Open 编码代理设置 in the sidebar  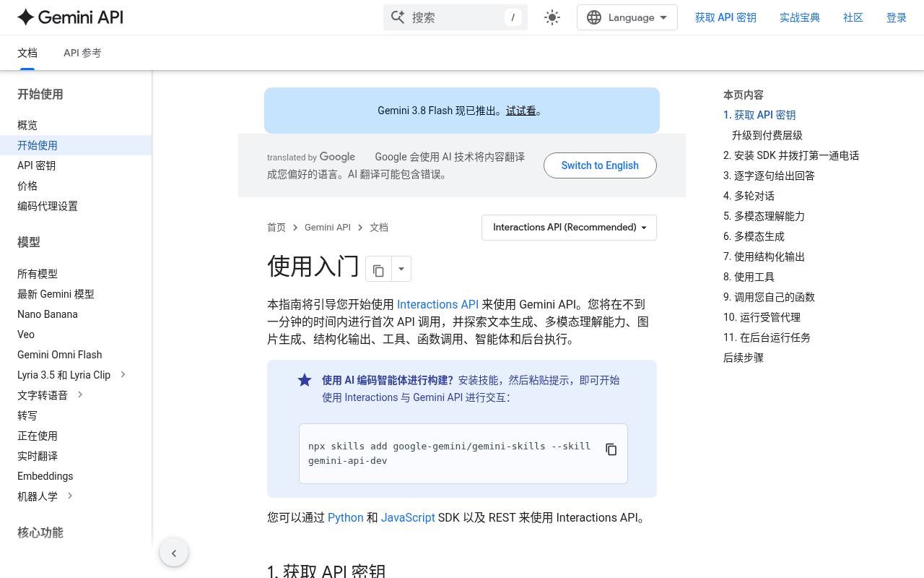[48, 206]
